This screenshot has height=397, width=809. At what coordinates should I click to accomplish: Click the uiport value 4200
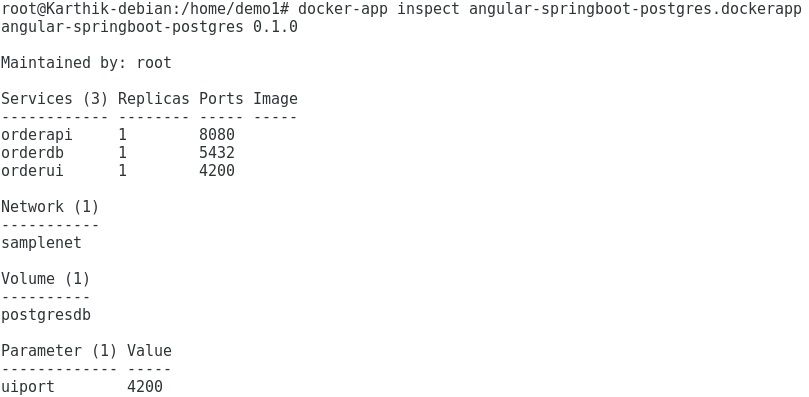click(x=145, y=387)
